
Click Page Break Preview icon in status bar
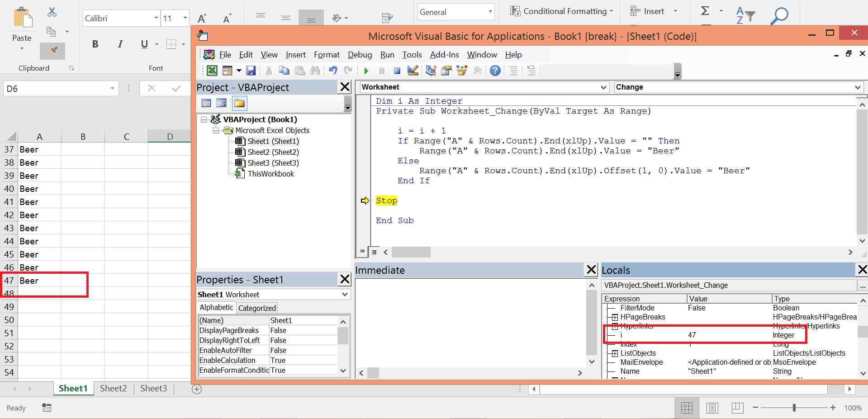[737, 408]
